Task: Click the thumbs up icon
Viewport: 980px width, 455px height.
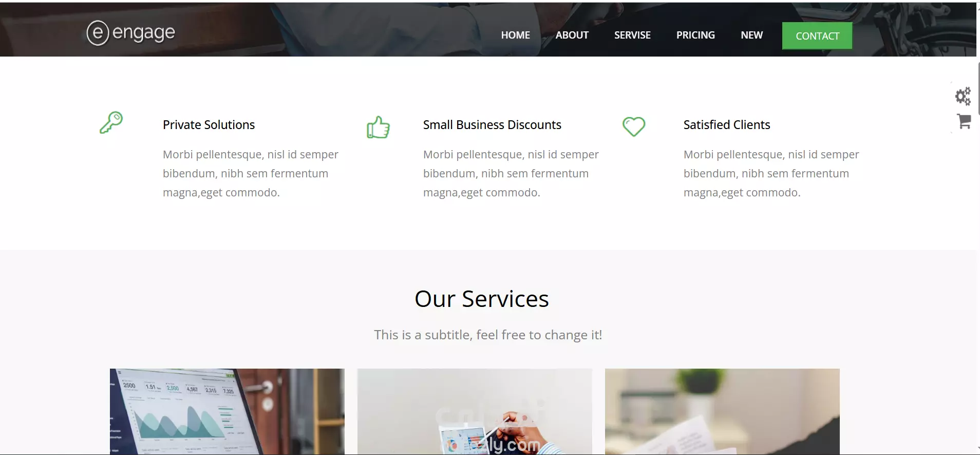Action: pyautogui.click(x=378, y=127)
